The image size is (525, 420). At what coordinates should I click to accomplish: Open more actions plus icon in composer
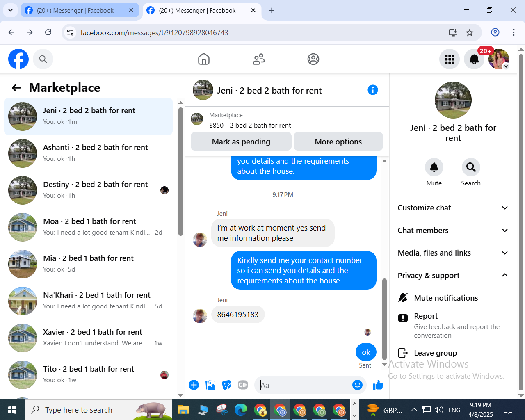tap(194, 385)
